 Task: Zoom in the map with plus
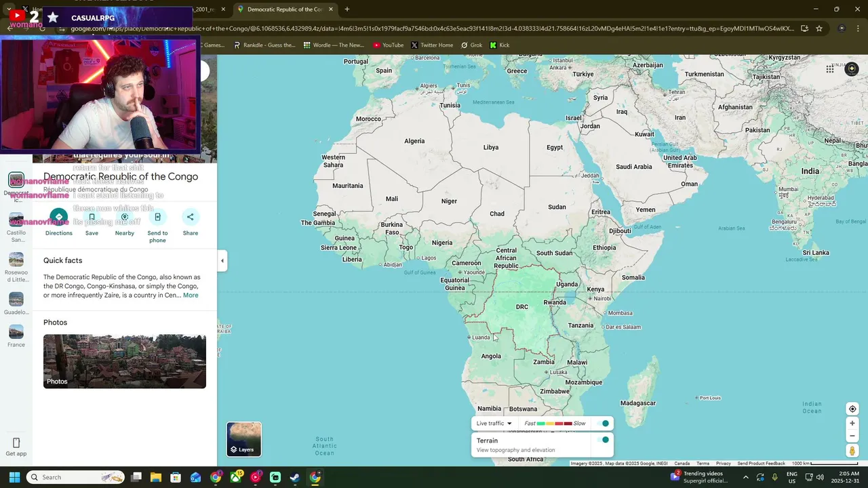[x=852, y=424]
